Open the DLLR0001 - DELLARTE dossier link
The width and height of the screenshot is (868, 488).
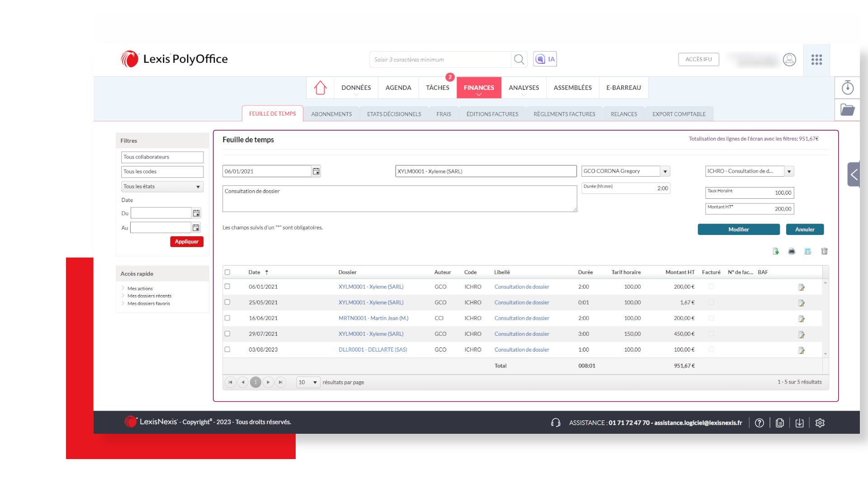point(373,350)
